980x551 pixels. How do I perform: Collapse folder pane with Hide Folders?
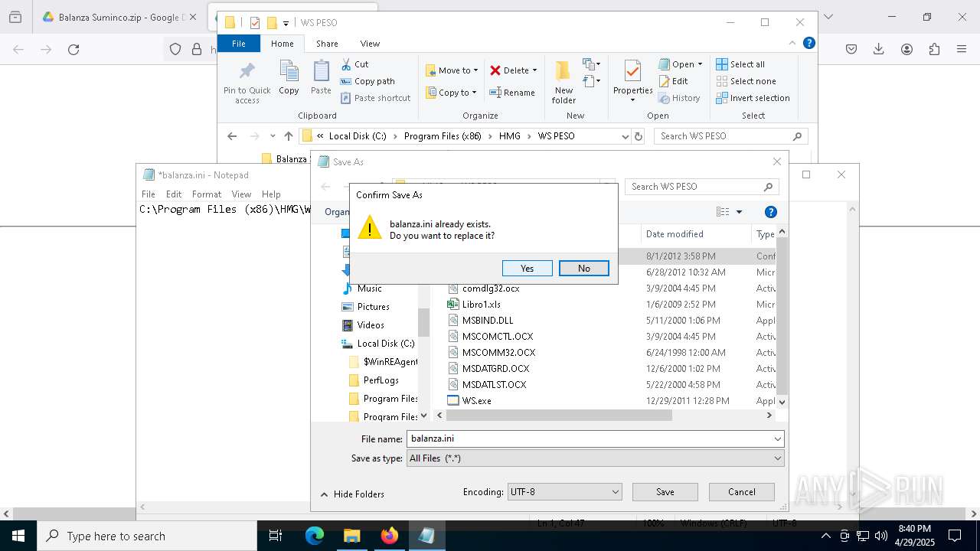tap(352, 494)
